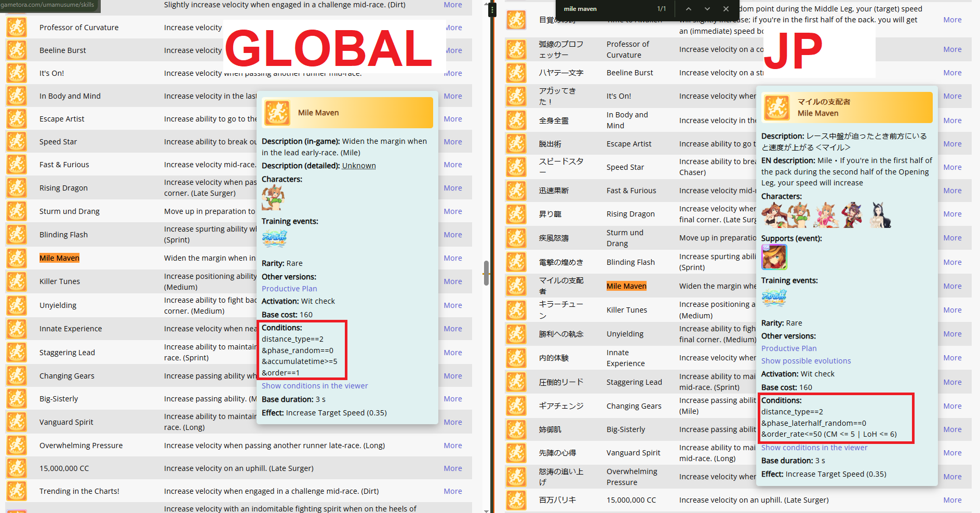980x513 pixels.
Task: Select the Mile Maven row icon, left page
Action: click(x=17, y=258)
